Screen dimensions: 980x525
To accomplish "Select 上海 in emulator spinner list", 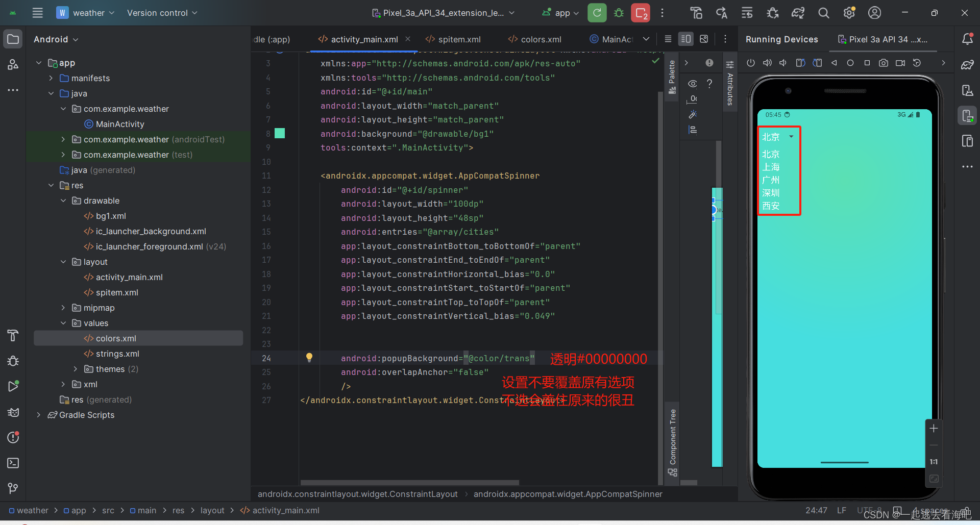I will (x=771, y=167).
